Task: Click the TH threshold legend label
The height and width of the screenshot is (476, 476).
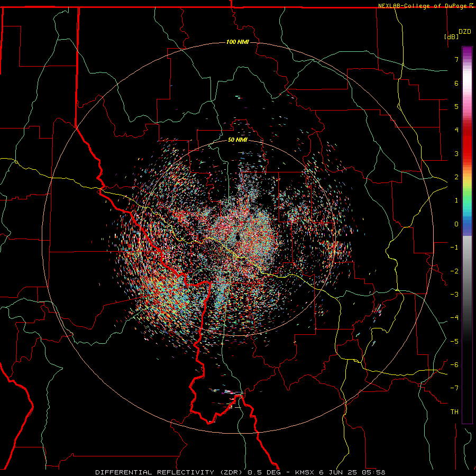Action: (454, 412)
